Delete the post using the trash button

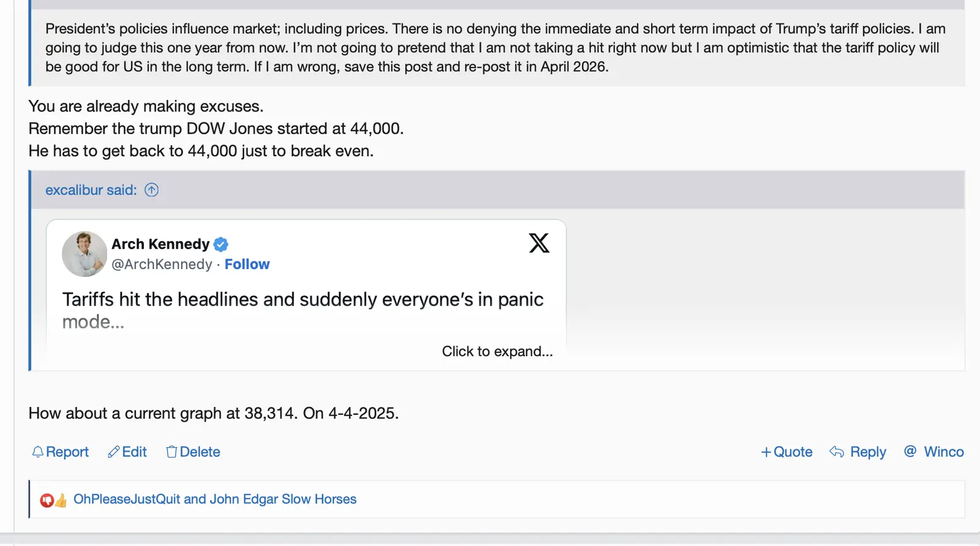pyautogui.click(x=193, y=452)
